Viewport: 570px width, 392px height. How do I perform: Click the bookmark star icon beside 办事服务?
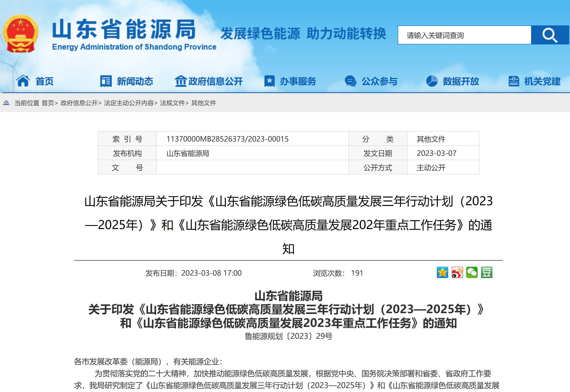tap(270, 81)
